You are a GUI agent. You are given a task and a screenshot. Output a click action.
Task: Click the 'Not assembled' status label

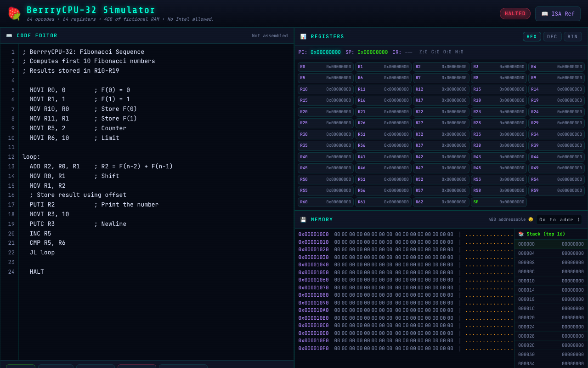[270, 36]
